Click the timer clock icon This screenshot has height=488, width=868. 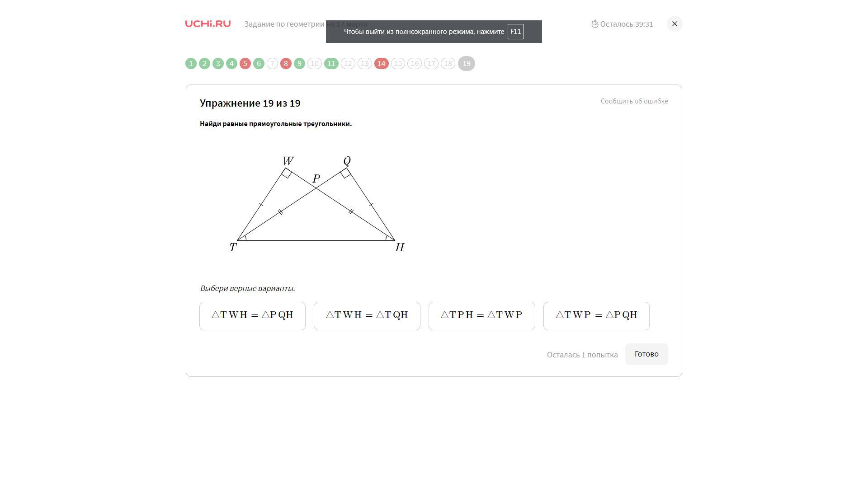tap(595, 24)
